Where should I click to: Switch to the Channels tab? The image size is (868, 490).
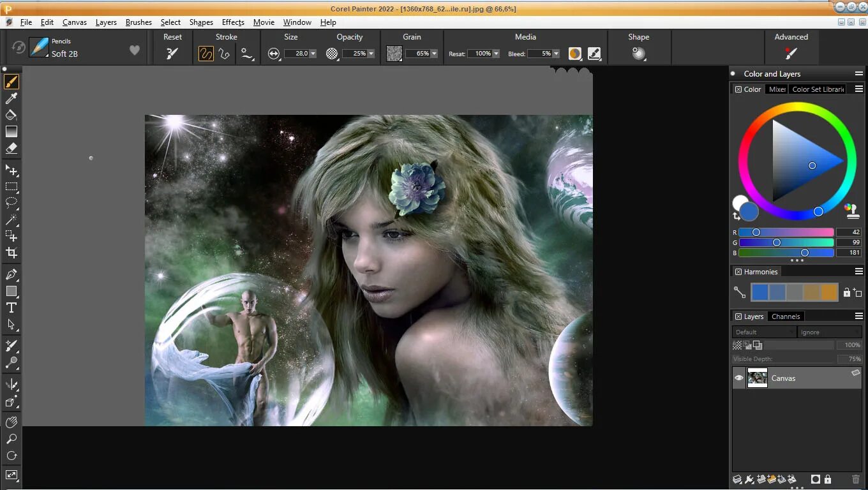click(x=786, y=316)
